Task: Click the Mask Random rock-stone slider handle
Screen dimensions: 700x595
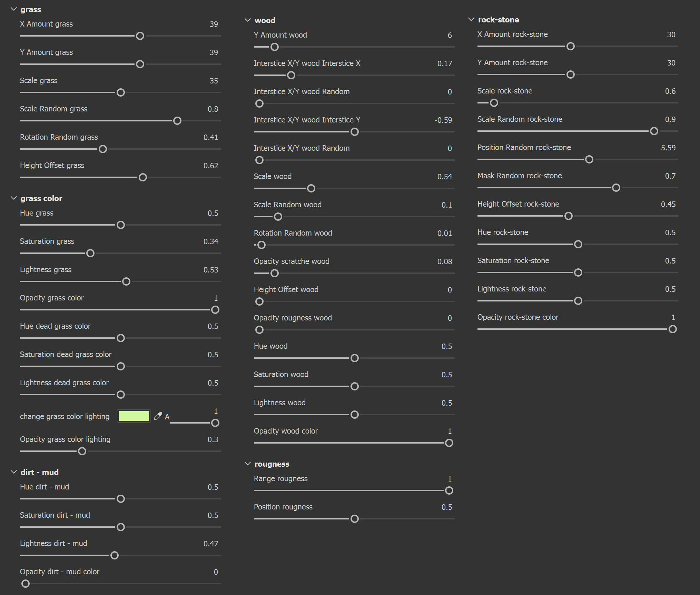Action: [616, 188]
